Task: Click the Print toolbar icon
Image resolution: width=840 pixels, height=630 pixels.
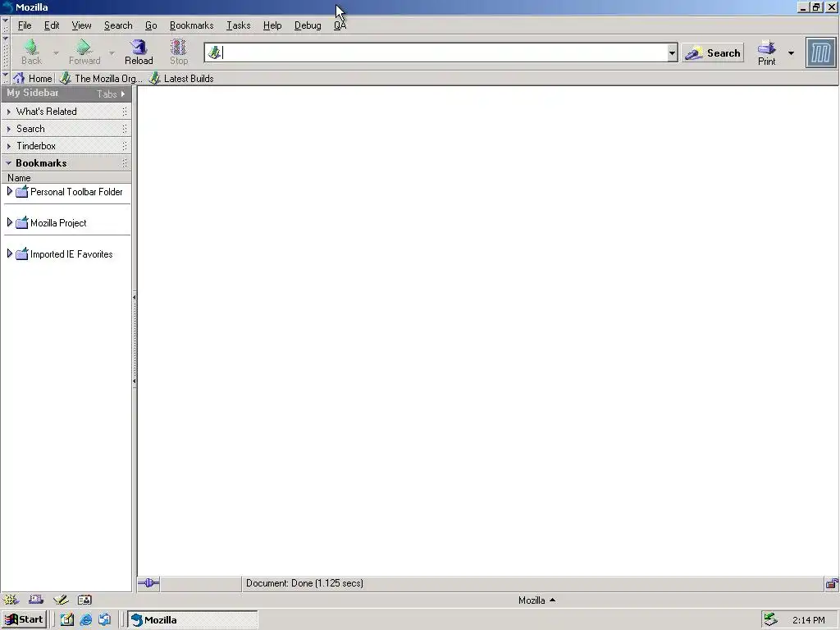Action: 767,52
